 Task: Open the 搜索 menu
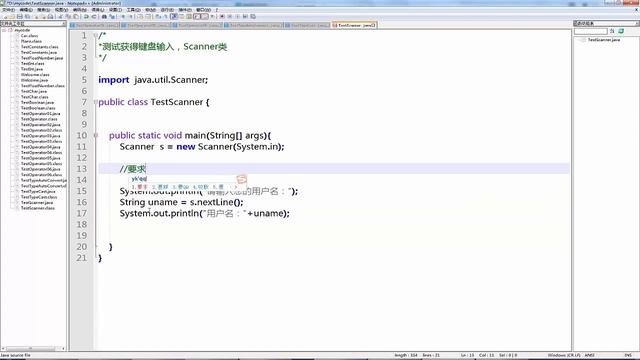(x=44, y=10)
